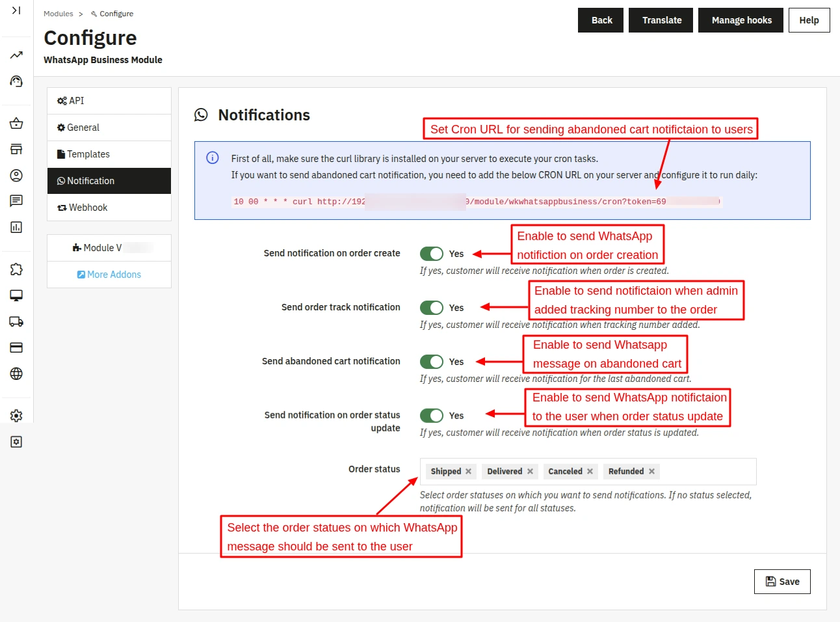The image size is (840, 622).
Task: Open the Modules puzzle-piece icon
Action: click(16, 269)
